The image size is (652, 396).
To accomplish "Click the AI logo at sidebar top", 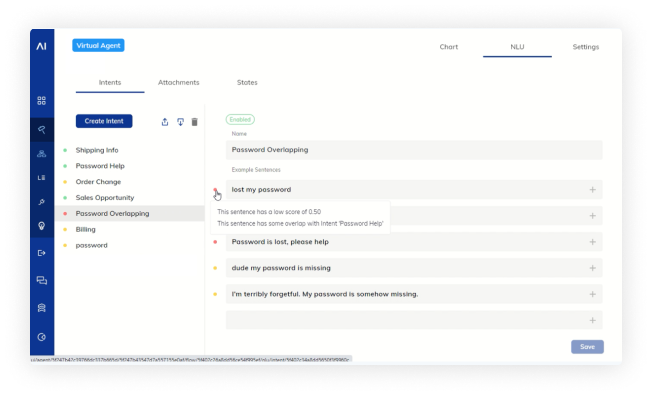I will coord(41,46).
